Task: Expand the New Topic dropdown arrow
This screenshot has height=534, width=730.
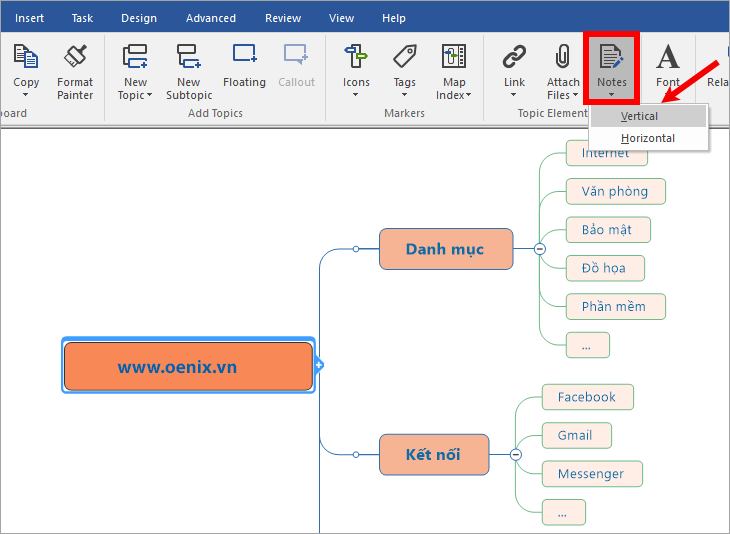Action: [x=149, y=95]
